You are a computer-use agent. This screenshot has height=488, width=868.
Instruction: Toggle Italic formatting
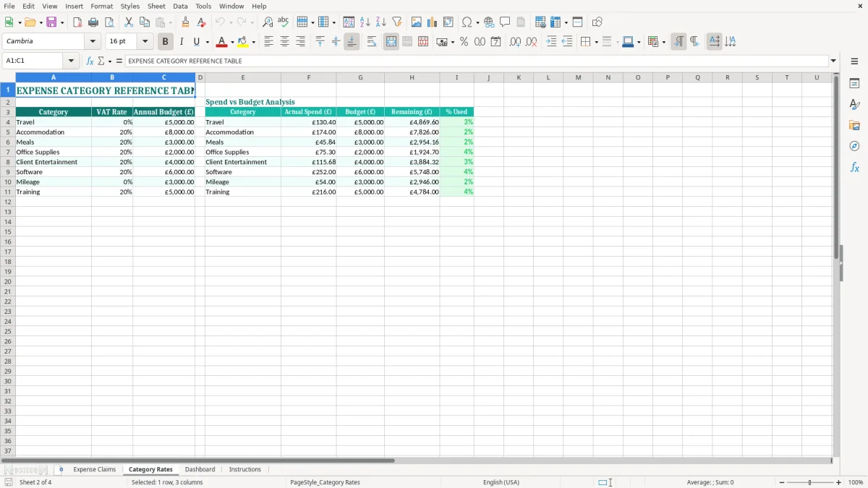point(181,42)
